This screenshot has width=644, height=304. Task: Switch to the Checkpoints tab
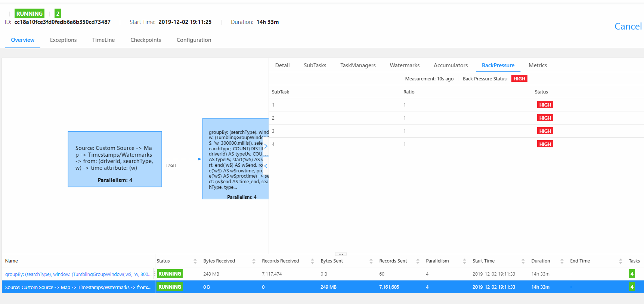[x=145, y=40]
